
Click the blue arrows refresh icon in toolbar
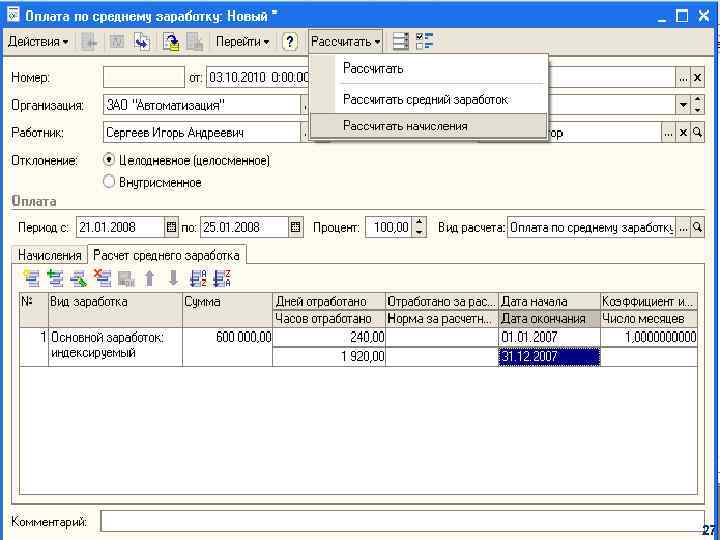click(142, 42)
